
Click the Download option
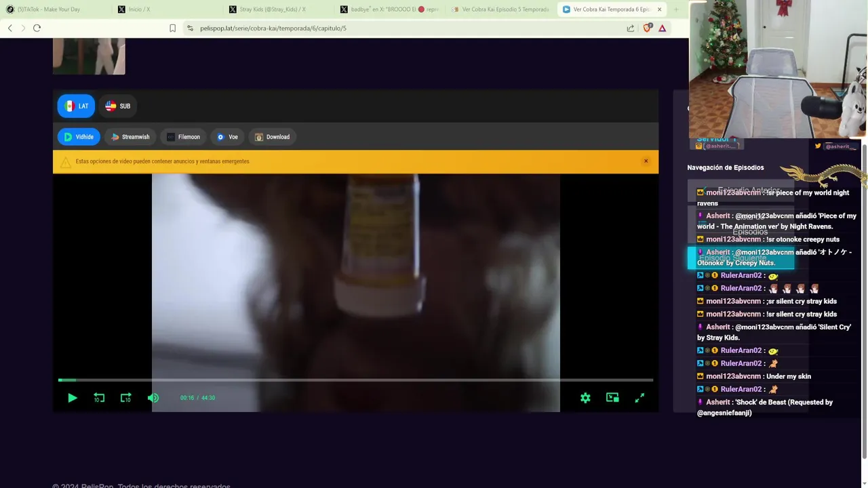pos(272,137)
